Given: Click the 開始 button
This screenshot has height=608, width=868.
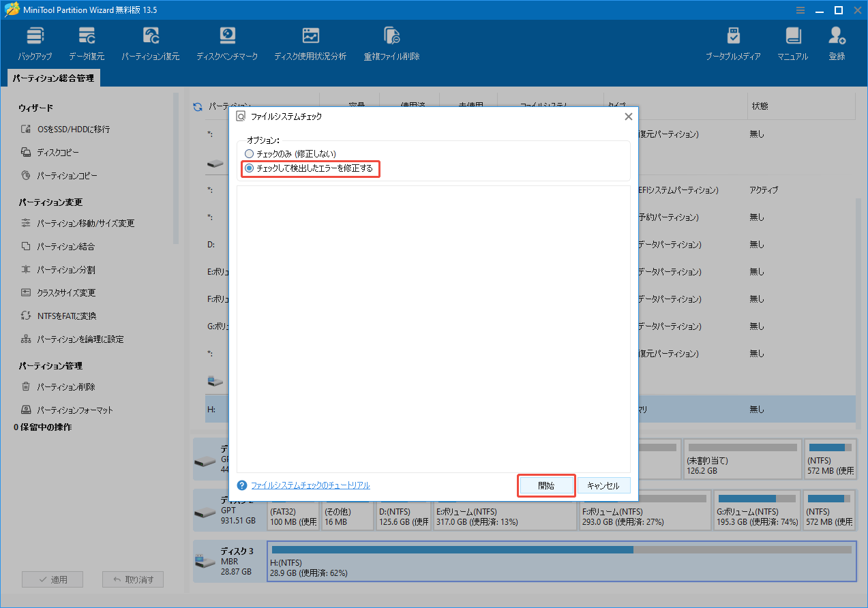Looking at the screenshot, I should point(545,485).
